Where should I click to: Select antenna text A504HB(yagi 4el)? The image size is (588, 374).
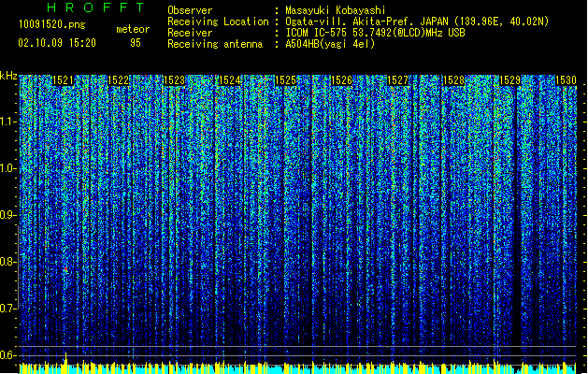coord(330,44)
